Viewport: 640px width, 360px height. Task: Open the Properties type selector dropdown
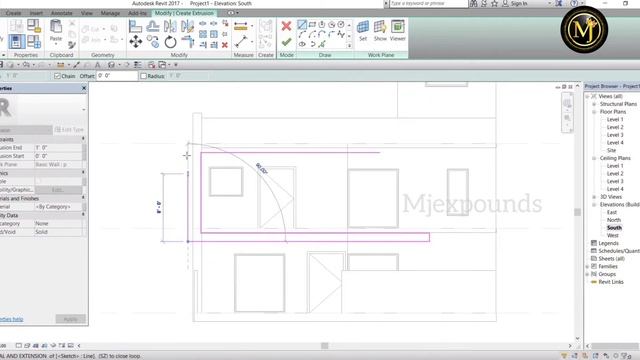tap(84, 109)
